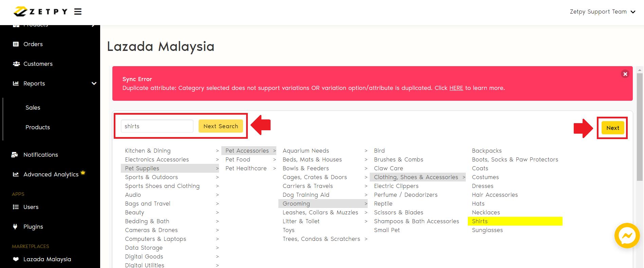
Task: Open Lazada Malaysia marketplace in sidebar
Action: click(47, 259)
